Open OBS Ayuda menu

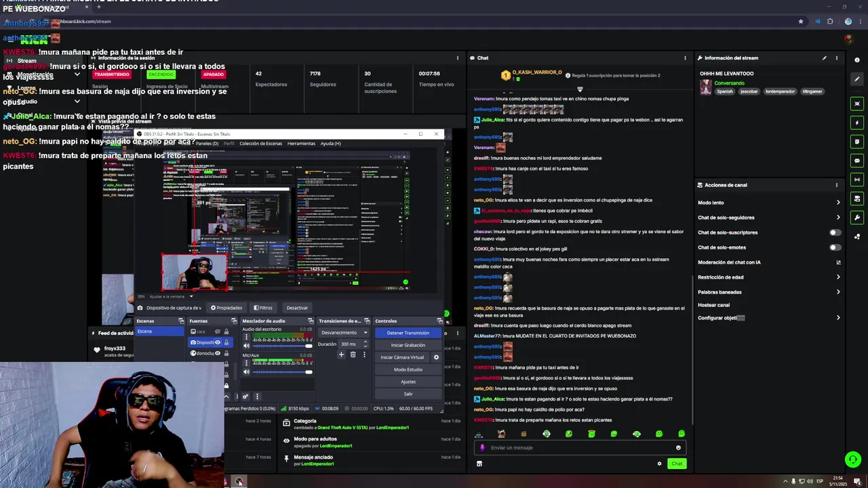(x=330, y=144)
